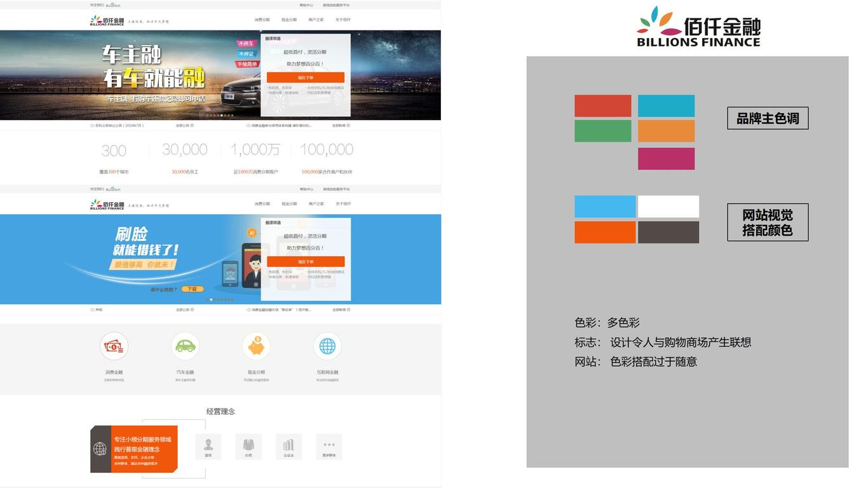Click the 品牌主色调 label box

768,118
